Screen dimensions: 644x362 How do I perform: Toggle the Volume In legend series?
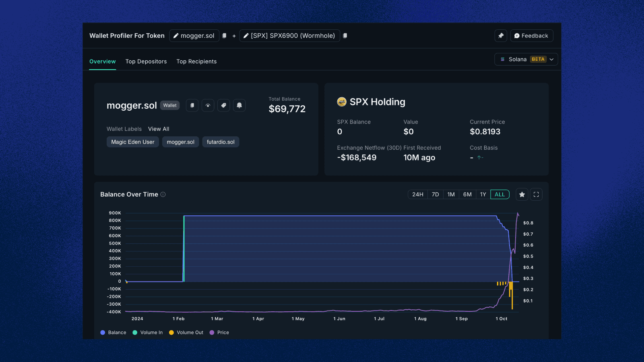click(148, 333)
